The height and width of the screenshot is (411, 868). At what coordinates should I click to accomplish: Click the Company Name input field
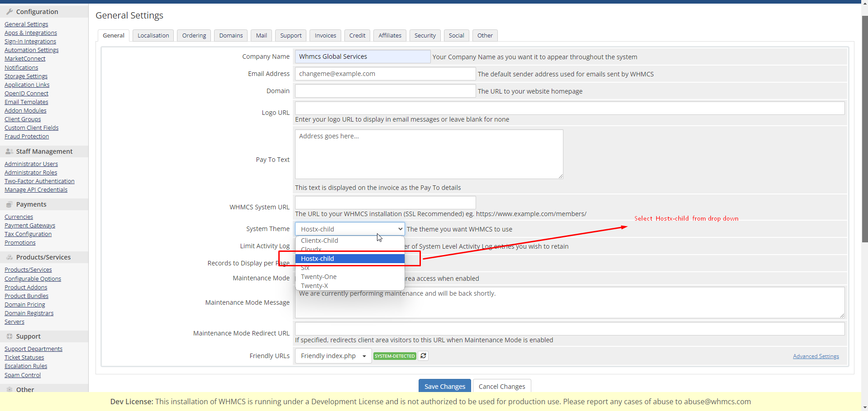coord(362,57)
